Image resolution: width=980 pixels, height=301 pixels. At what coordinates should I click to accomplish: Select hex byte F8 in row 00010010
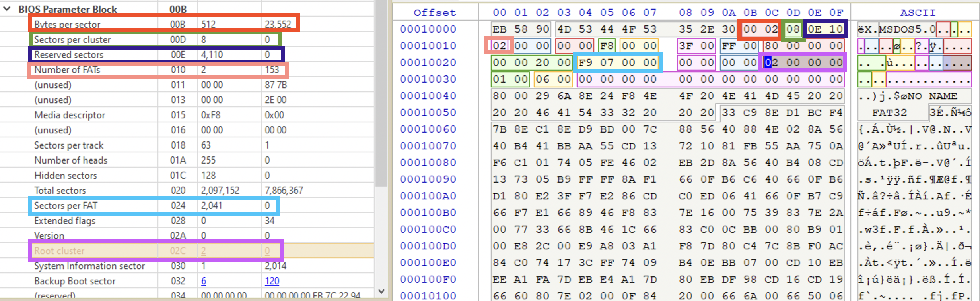pos(607,46)
